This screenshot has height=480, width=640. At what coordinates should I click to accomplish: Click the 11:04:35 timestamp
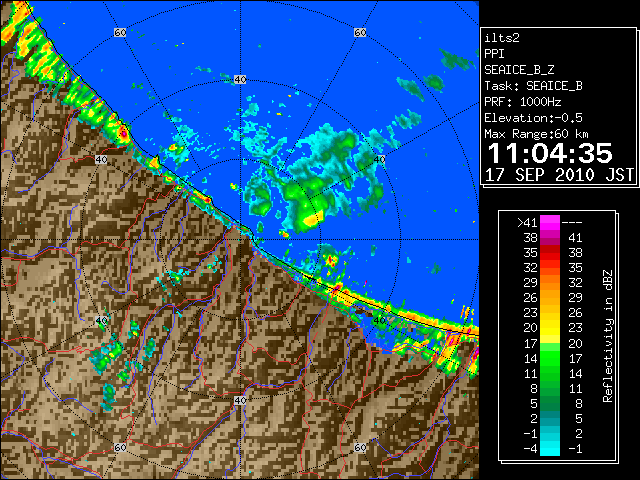[x=550, y=153]
